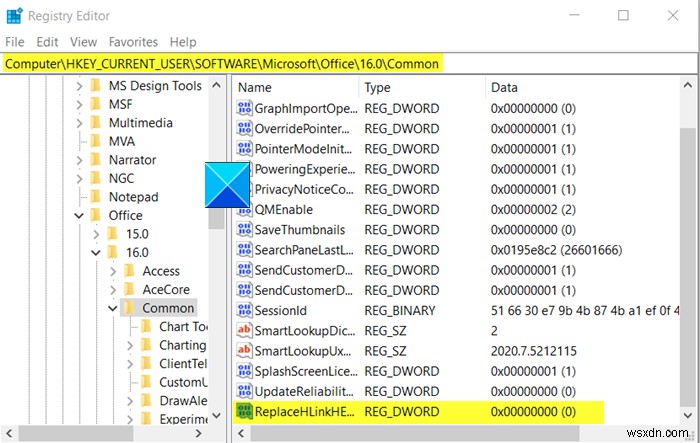Click the SplashScreenLice... DWORD value icon
This screenshot has height=443, width=700.
(x=244, y=371)
